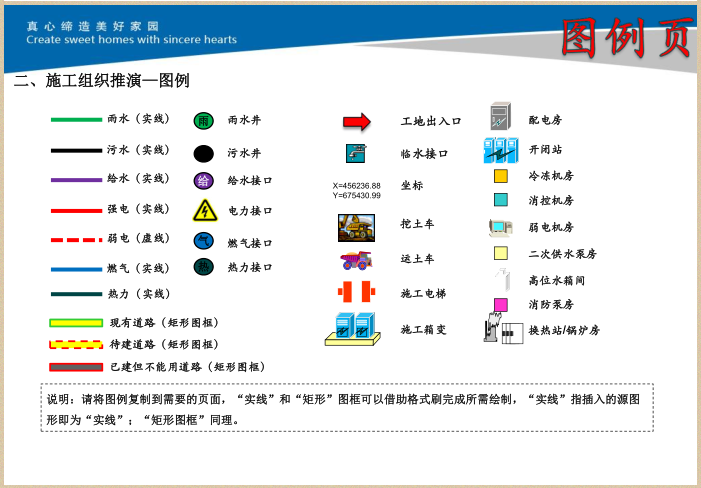Click the purple water supply interface icon

point(203,181)
